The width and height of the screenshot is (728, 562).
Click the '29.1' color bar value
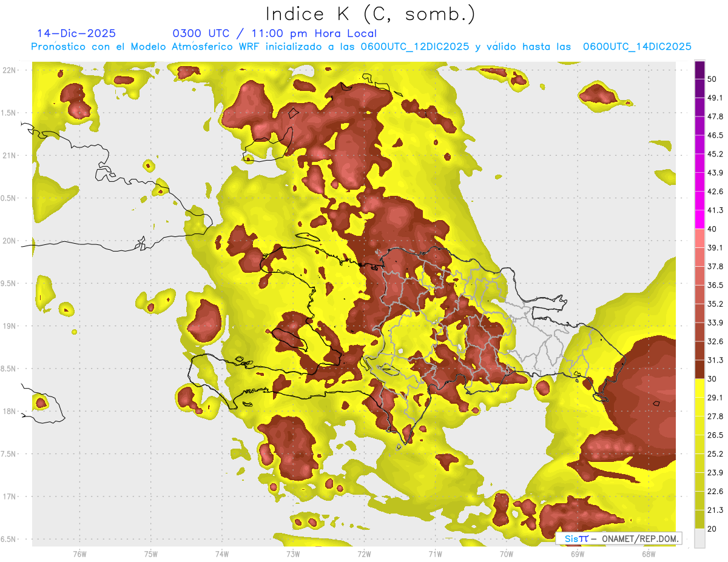click(x=715, y=398)
